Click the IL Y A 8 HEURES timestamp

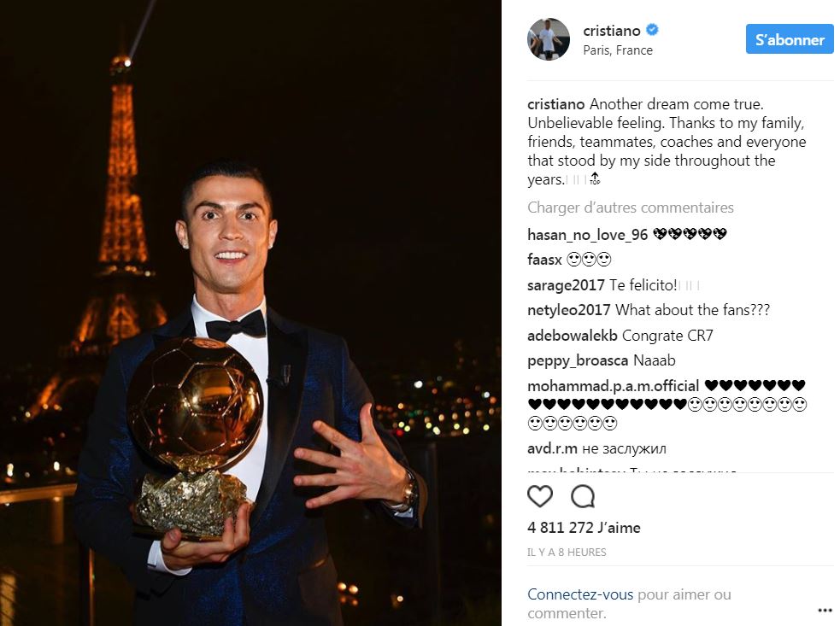567,552
